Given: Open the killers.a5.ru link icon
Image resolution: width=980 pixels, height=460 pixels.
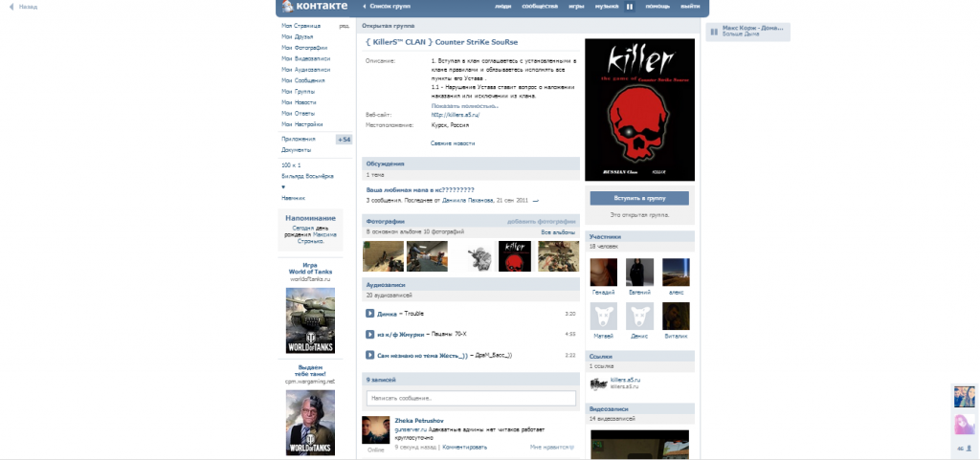Looking at the screenshot, I should pyautogui.click(x=596, y=383).
